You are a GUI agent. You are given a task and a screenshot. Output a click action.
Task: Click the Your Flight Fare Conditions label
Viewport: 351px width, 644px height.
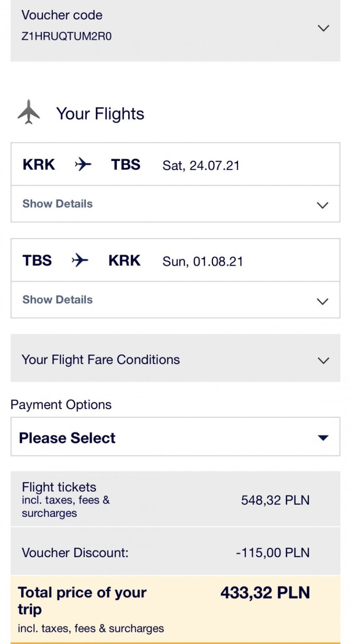click(101, 360)
